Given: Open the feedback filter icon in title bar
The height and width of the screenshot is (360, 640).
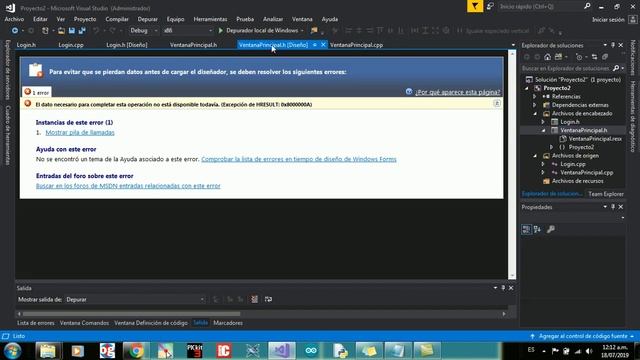Looking at the screenshot, I should 475,6.
